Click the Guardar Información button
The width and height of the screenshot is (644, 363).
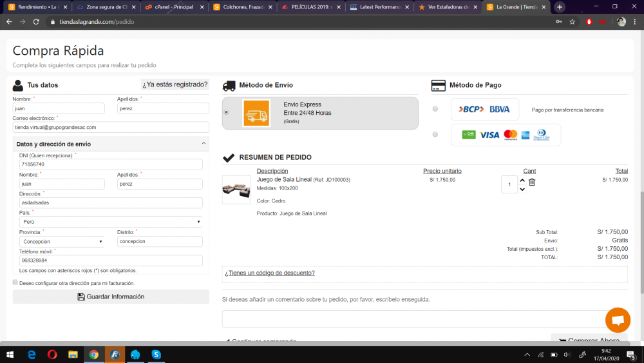click(111, 297)
